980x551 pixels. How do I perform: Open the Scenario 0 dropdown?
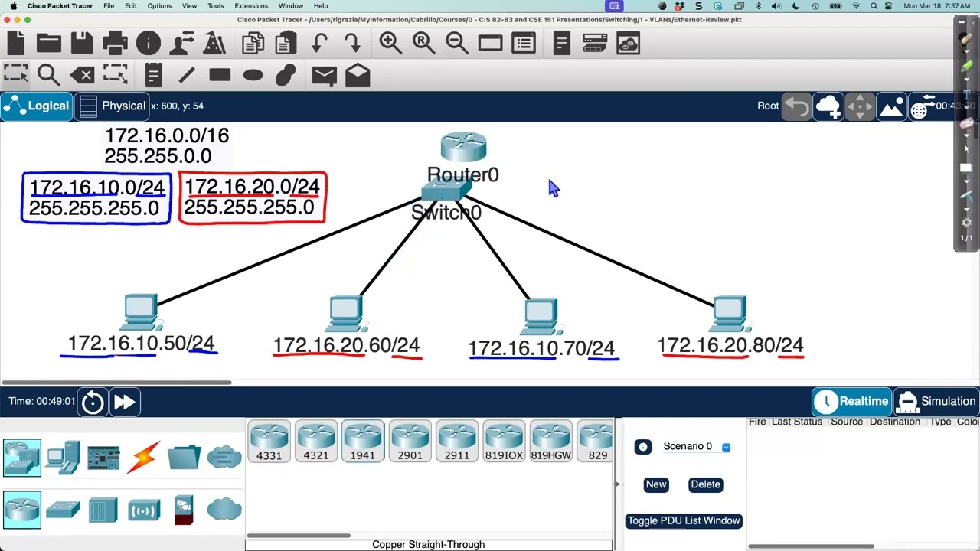[726, 447]
